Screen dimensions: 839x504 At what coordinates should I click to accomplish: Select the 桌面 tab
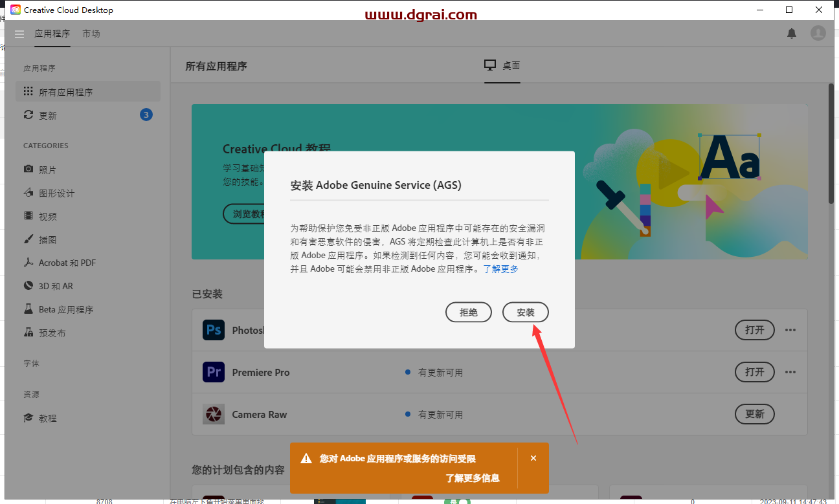pyautogui.click(x=502, y=65)
